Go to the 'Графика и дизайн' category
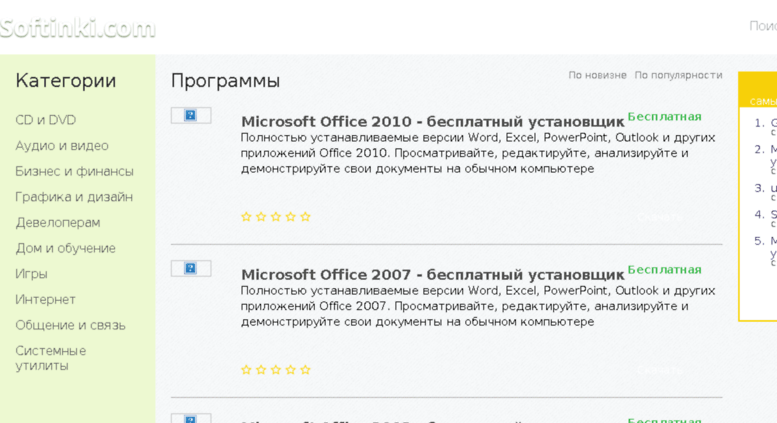Viewport: 777px width, 423px height. click(x=74, y=197)
